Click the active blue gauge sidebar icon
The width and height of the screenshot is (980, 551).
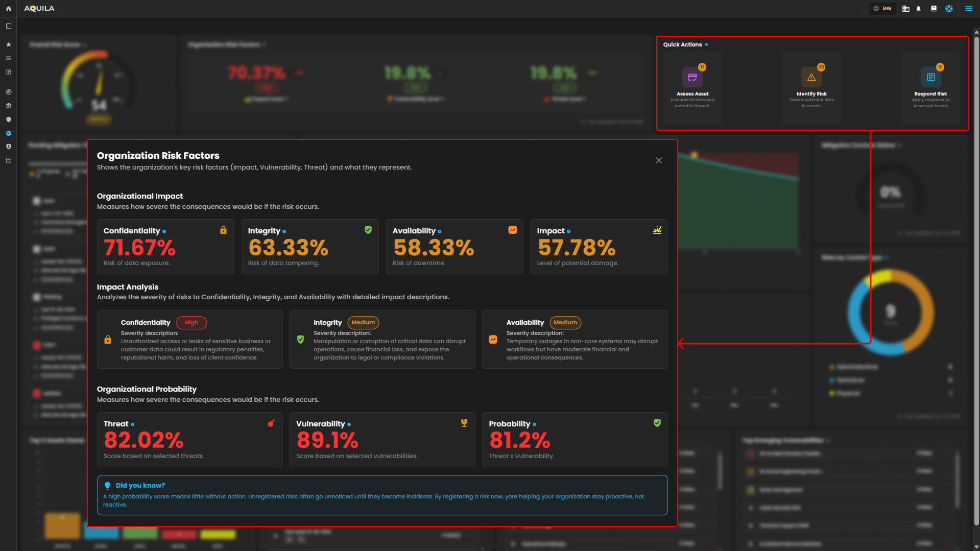coord(9,133)
